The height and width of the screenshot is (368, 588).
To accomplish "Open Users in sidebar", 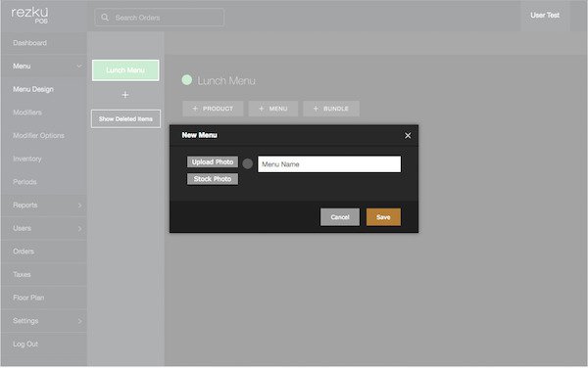I will click(44, 228).
